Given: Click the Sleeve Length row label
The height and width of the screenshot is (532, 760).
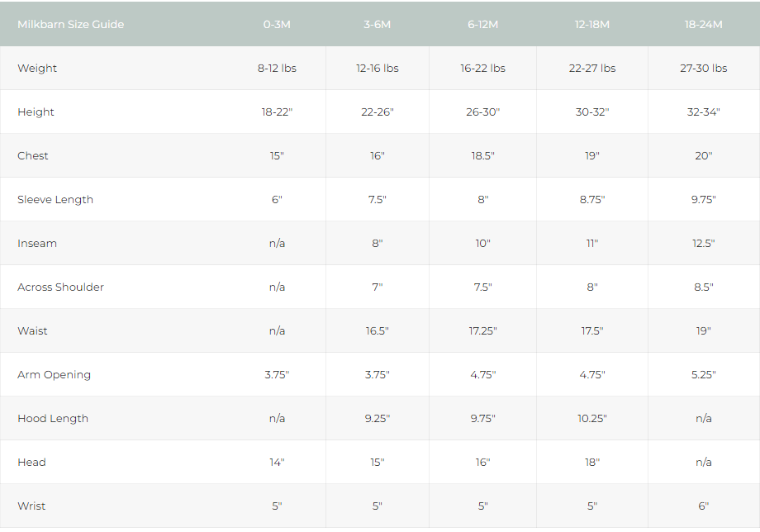Looking at the screenshot, I should coord(55,199).
